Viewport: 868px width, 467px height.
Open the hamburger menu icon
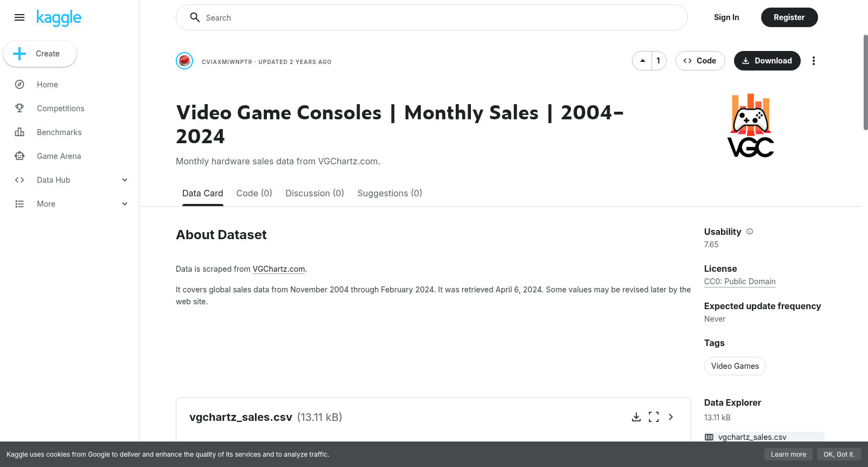20,17
